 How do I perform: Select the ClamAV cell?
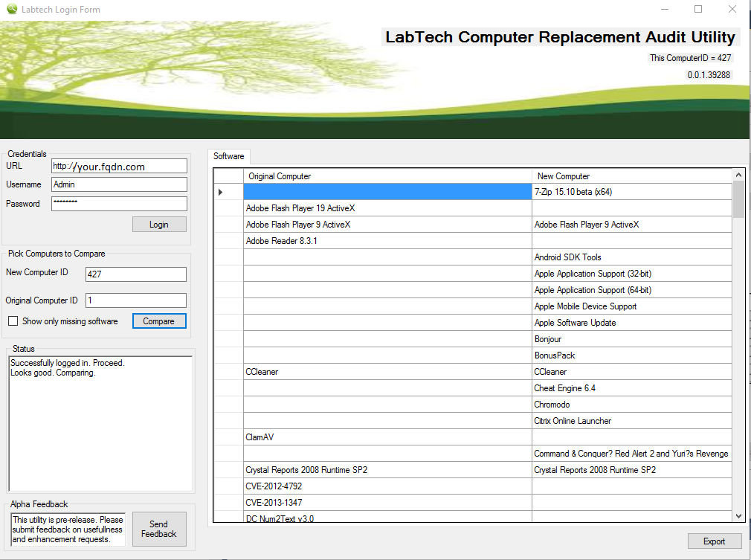tap(387, 437)
